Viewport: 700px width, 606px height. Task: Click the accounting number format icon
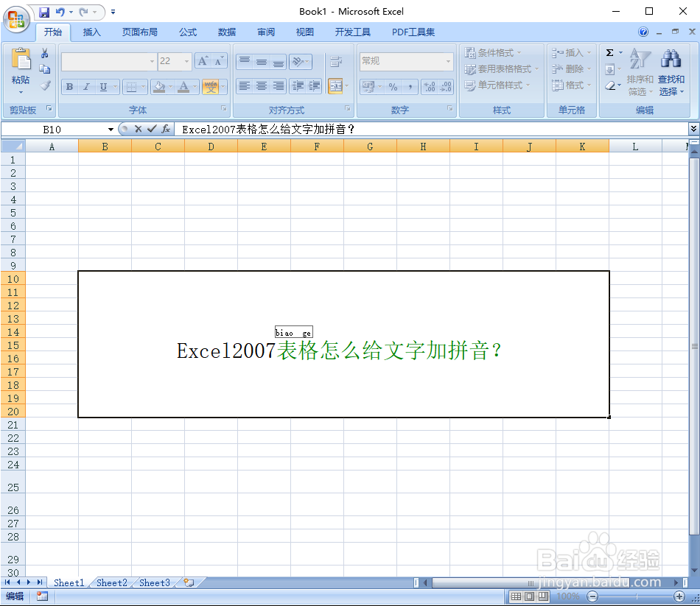pyautogui.click(x=368, y=87)
